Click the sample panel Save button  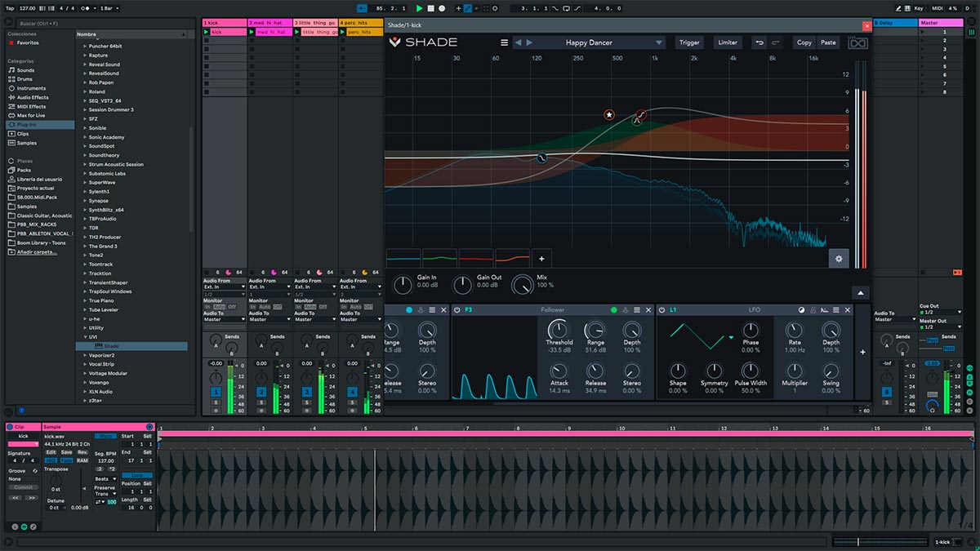click(x=67, y=452)
